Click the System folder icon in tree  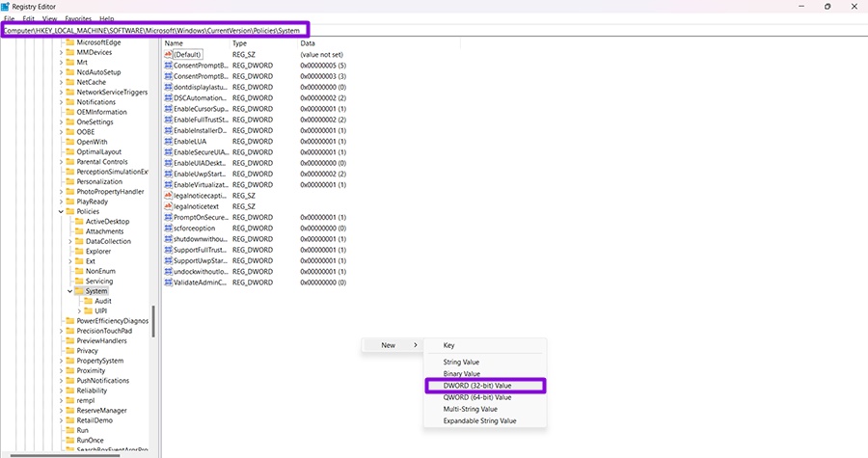(79, 291)
